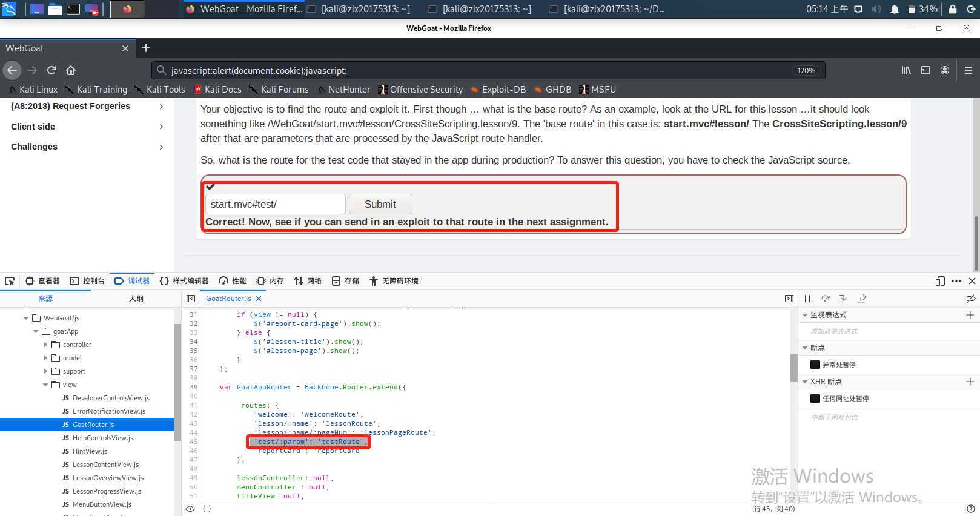980x516 pixels.
Task: Enable pause on exceptions checkbox
Action: (815, 365)
